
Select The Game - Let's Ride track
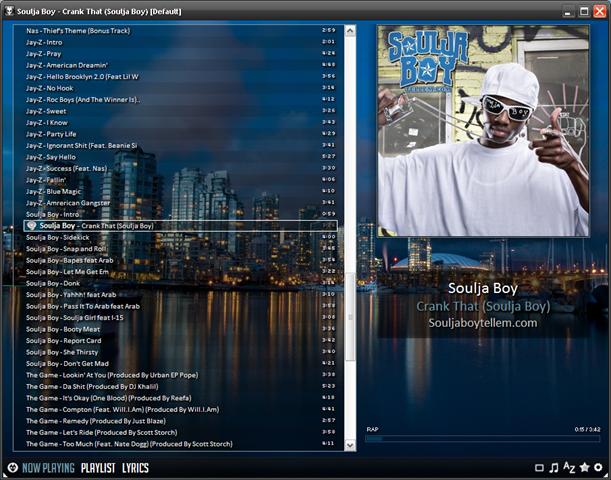point(180,432)
